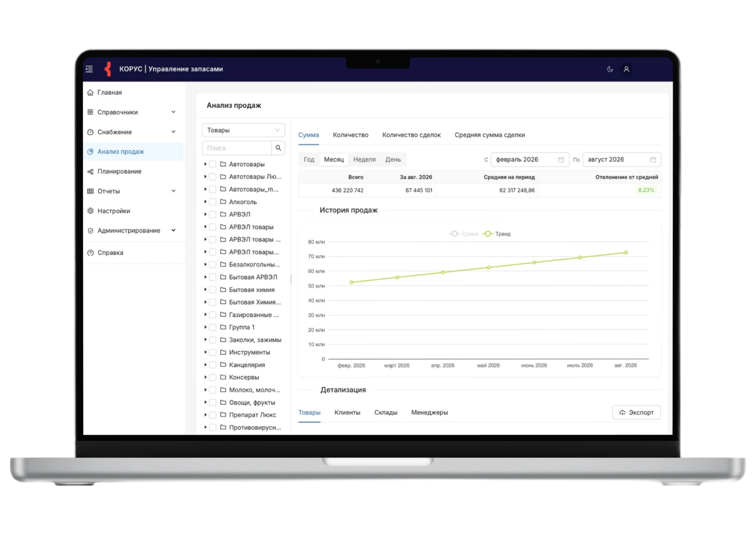Click the folder icon of Алкоголь

click(223, 202)
